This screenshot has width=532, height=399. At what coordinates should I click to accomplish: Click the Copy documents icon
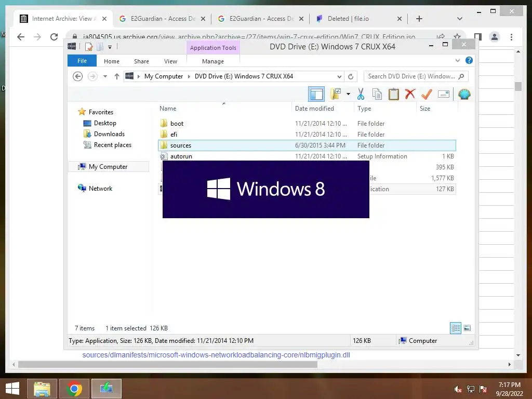point(377,94)
